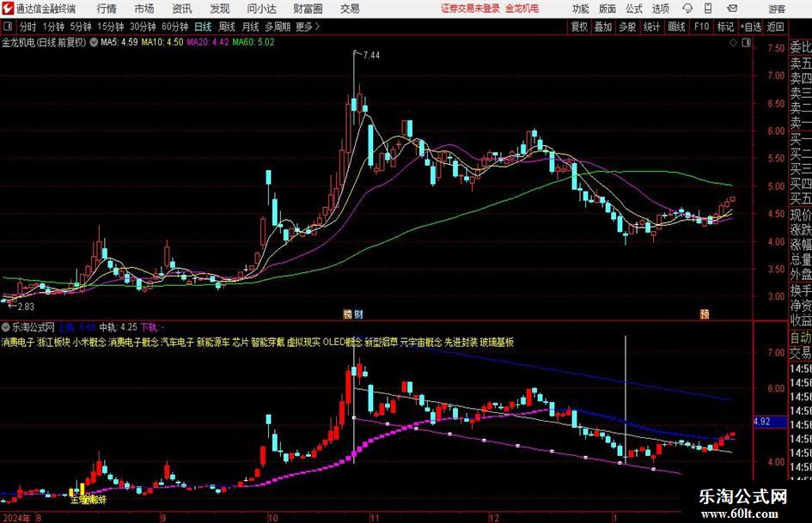Open the 行情 menu

coord(107,9)
